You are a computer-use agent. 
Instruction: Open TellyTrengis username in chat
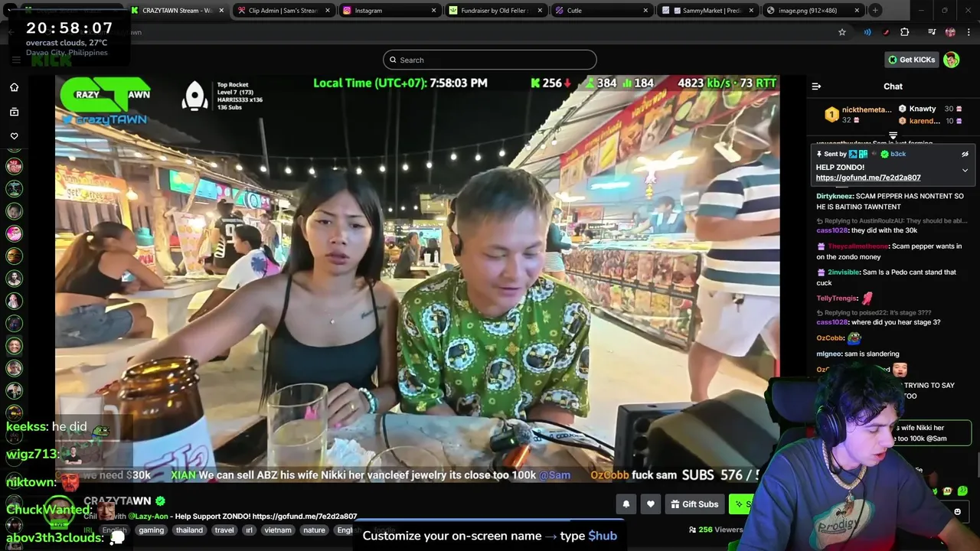coord(837,298)
